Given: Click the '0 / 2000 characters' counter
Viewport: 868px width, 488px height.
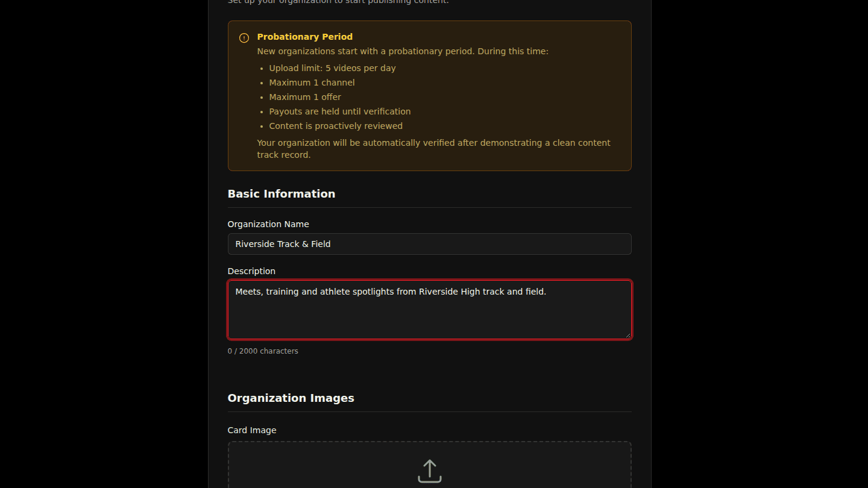Looking at the screenshot, I should [x=263, y=351].
